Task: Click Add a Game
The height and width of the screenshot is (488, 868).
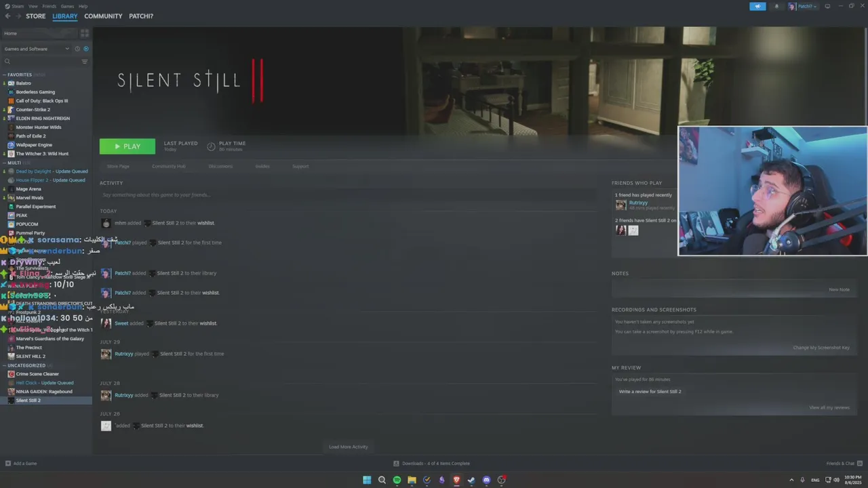Action: pos(21,464)
